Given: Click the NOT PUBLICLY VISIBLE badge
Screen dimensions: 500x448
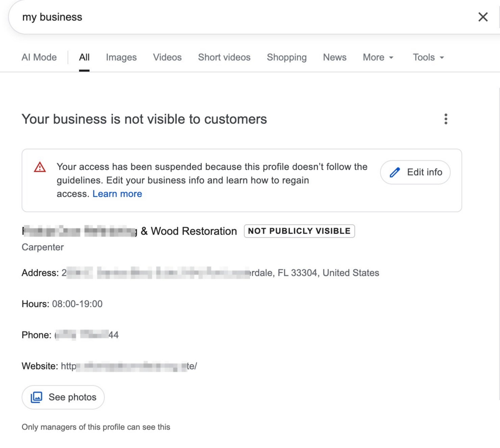Looking at the screenshot, I should [299, 231].
